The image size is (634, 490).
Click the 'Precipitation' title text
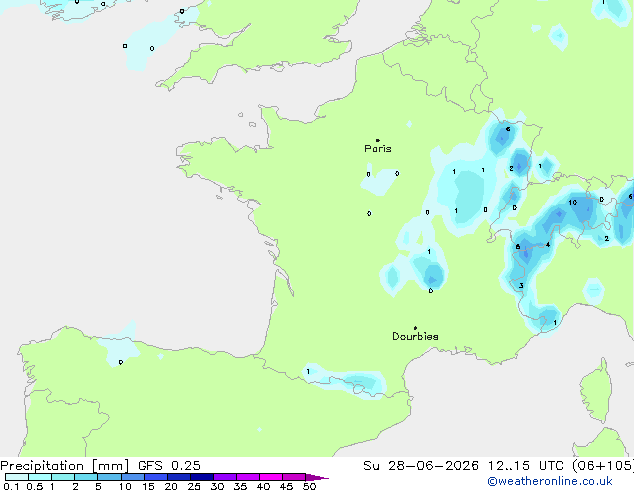click(42, 466)
